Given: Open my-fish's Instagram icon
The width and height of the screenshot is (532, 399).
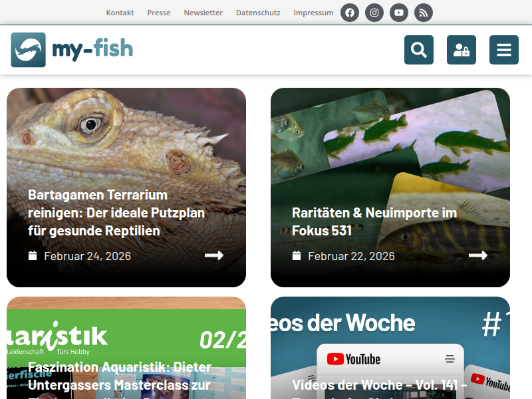Looking at the screenshot, I should [374, 12].
